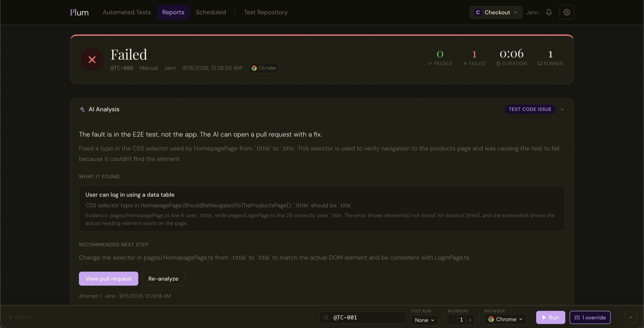The height and width of the screenshot is (328, 644).
Task: Click the @TC-006 test ID
Action: click(122, 68)
